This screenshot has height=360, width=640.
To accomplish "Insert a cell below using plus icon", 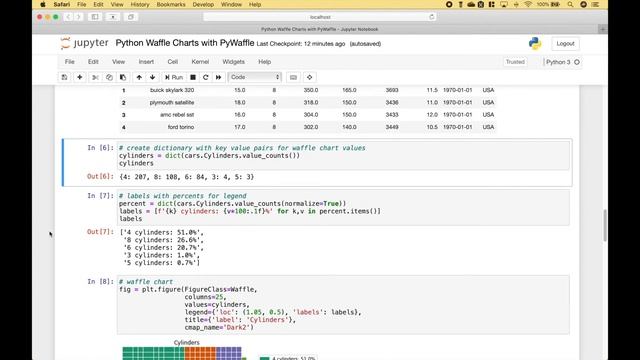I will tap(80, 77).
